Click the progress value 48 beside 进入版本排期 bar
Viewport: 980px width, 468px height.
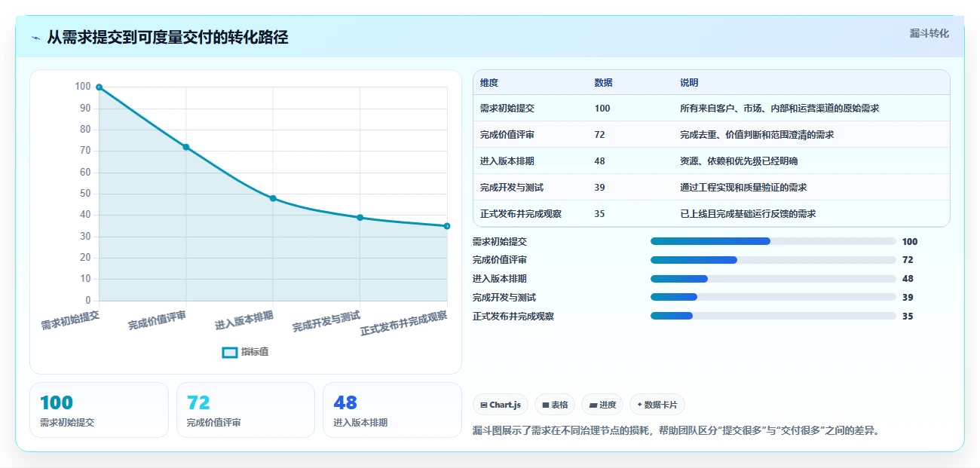click(x=908, y=279)
